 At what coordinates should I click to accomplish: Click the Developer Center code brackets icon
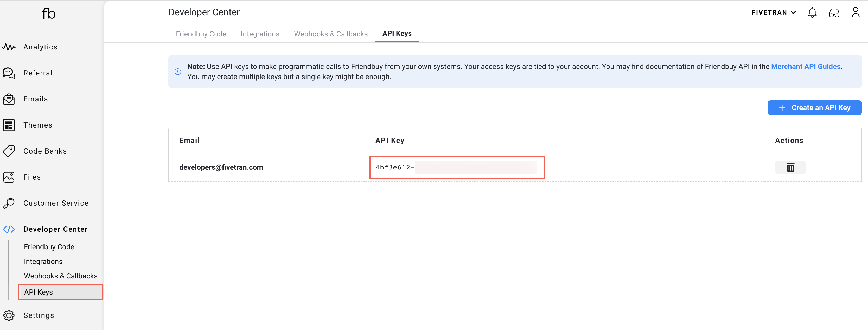pyautogui.click(x=9, y=229)
